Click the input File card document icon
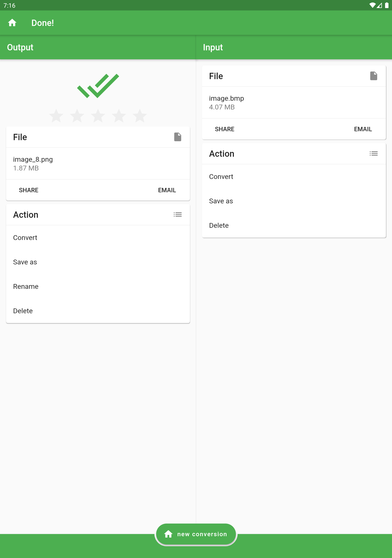This screenshot has width=392, height=558. [x=373, y=76]
